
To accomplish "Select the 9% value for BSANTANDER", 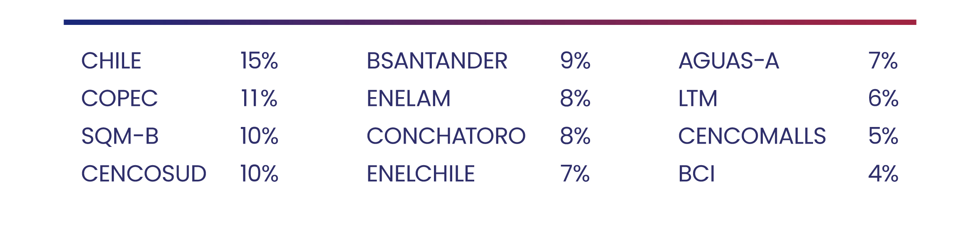I will pyautogui.click(x=575, y=61).
